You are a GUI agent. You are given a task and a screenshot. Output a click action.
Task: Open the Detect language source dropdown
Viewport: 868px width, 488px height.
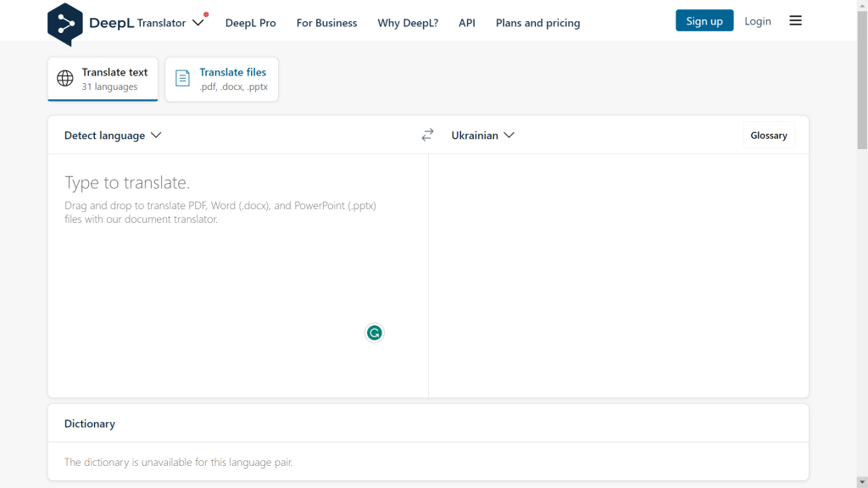pos(113,136)
